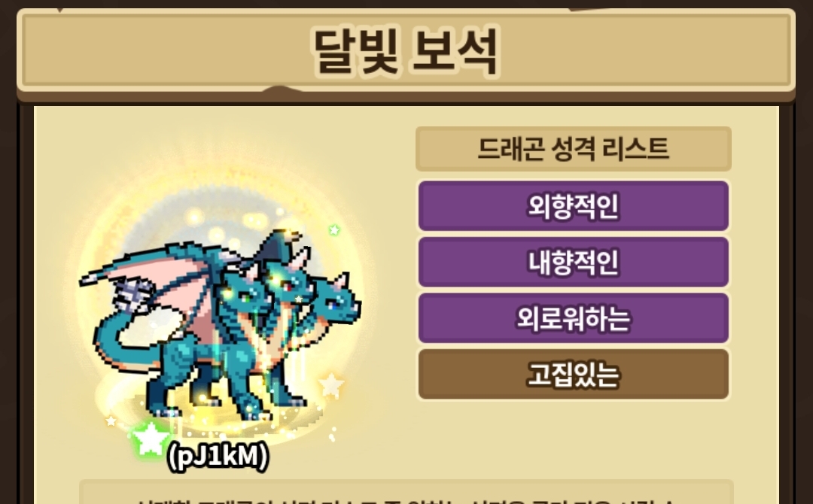Click the large green star icon
The image size is (813, 504).
click(150, 439)
